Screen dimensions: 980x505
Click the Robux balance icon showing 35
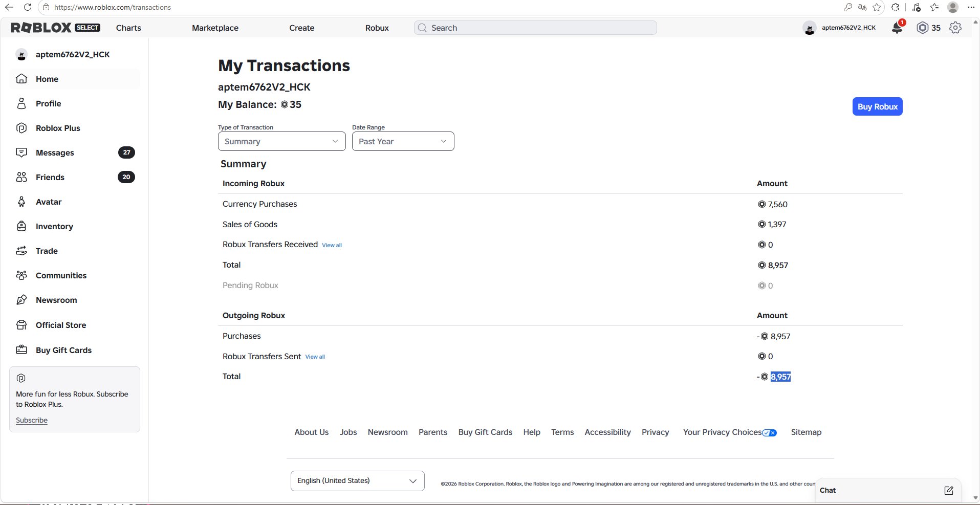[922, 28]
